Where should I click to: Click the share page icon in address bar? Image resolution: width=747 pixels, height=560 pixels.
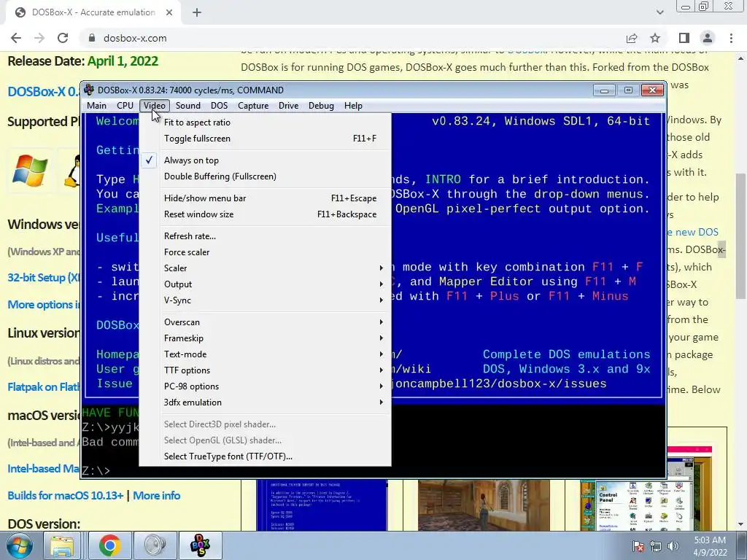click(632, 38)
